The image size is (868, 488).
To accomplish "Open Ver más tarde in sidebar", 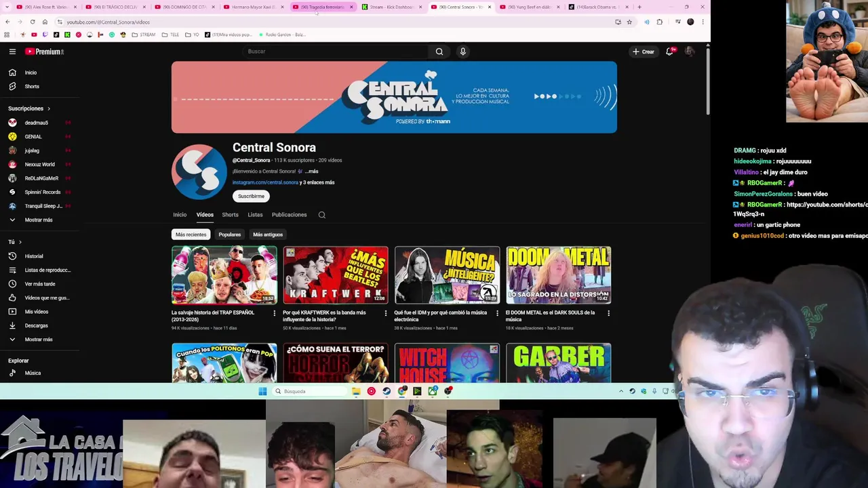I will (x=39, y=284).
